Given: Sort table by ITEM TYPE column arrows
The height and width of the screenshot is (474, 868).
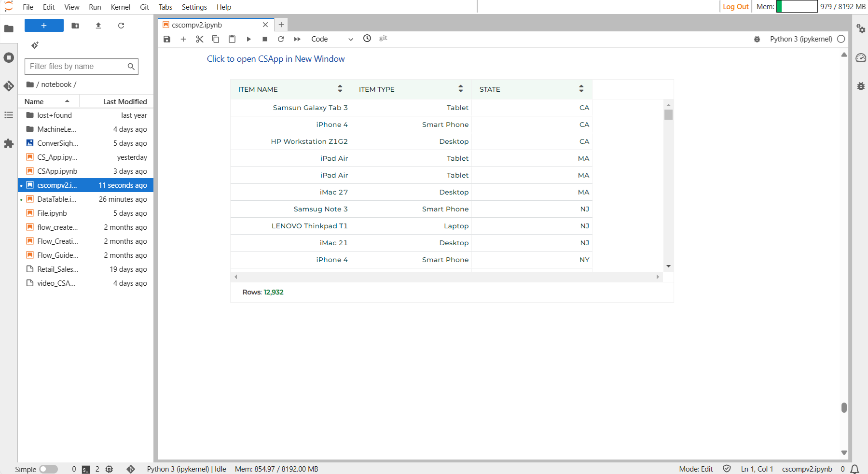Looking at the screenshot, I should [x=461, y=89].
